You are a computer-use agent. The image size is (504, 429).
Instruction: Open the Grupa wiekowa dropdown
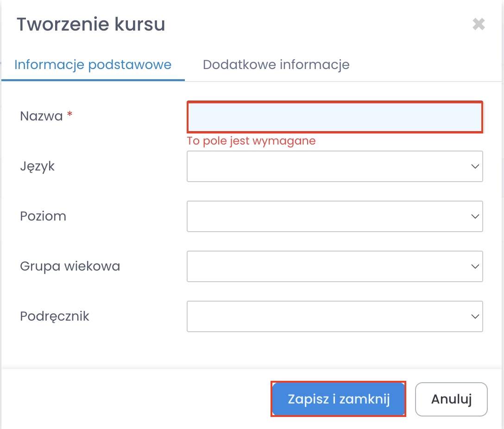click(334, 266)
